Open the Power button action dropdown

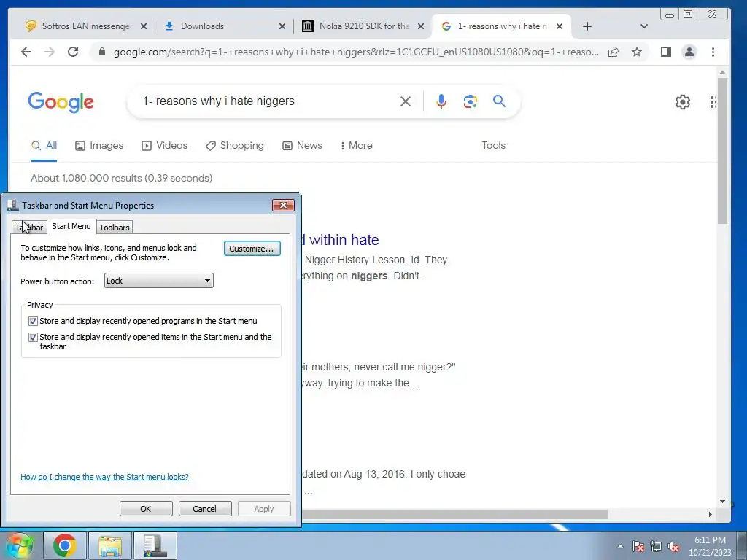pyautogui.click(x=158, y=281)
